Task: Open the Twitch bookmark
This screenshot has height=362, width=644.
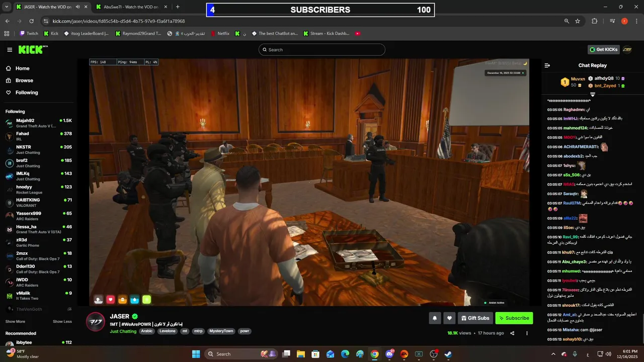Action: pos(29,34)
